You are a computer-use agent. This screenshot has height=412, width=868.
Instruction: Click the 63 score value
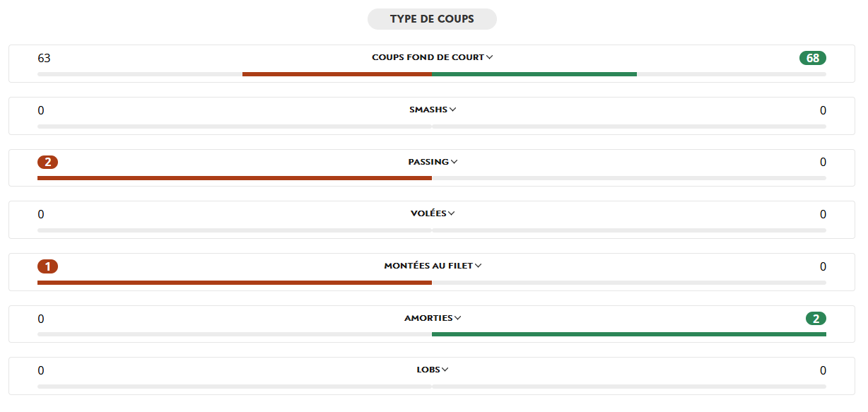click(x=44, y=58)
